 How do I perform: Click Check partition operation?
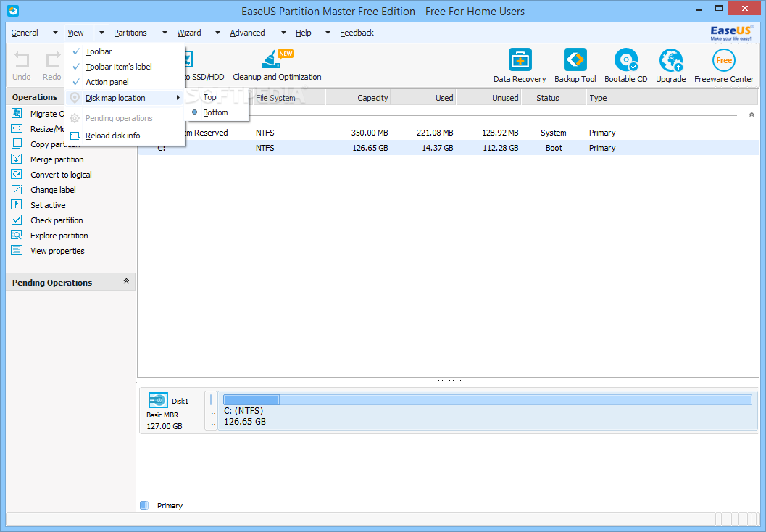(57, 220)
